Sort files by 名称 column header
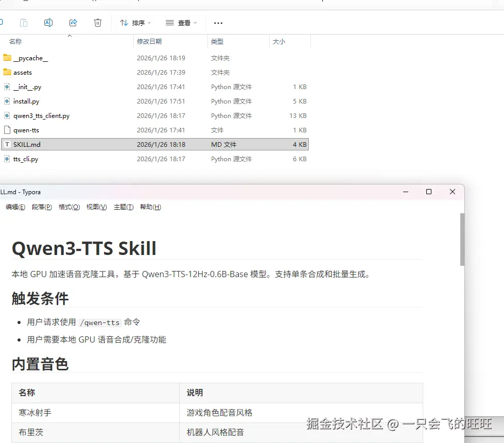The height and width of the screenshot is (443, 504). [x=15, y=42]
